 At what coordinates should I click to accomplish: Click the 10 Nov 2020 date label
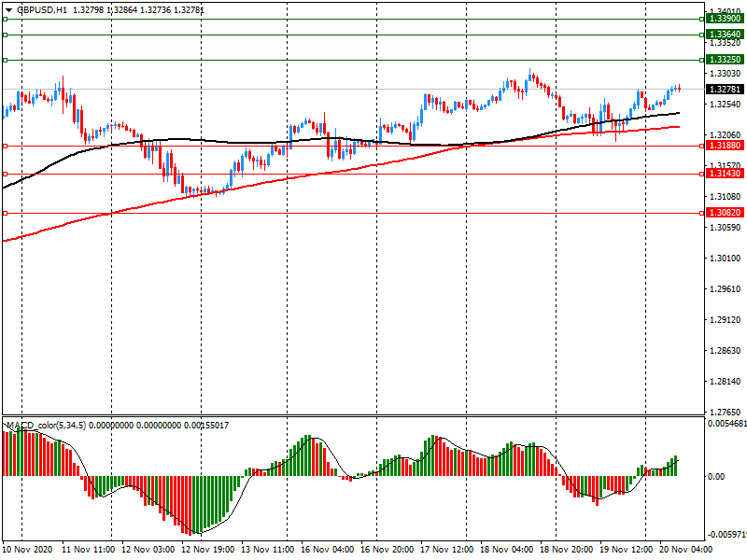point(28,551)
